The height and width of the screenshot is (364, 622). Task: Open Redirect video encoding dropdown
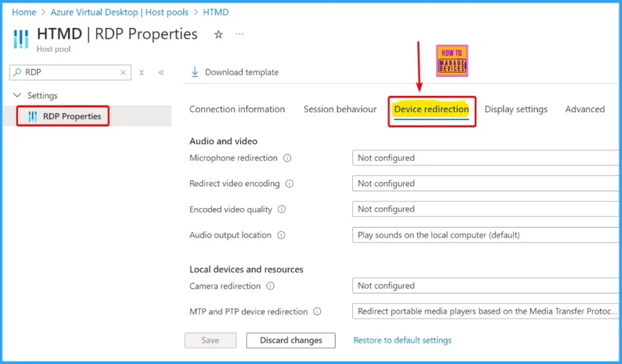pos(487,183)
